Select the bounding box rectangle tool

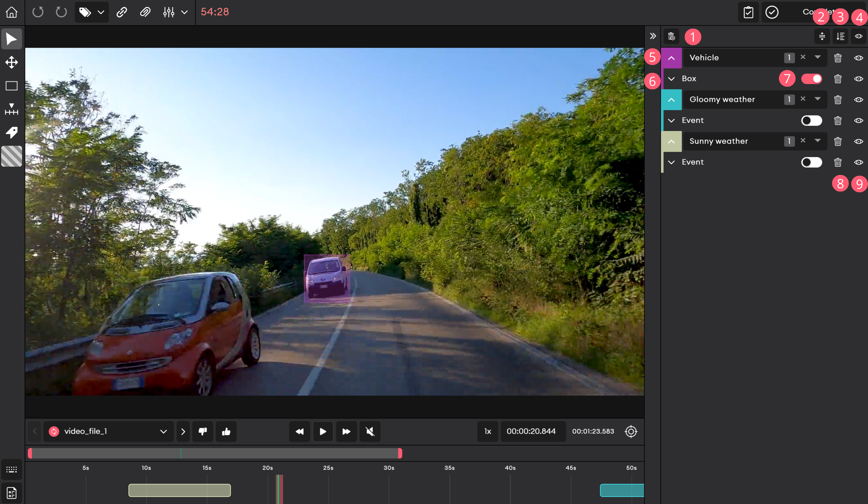(11, 86)
